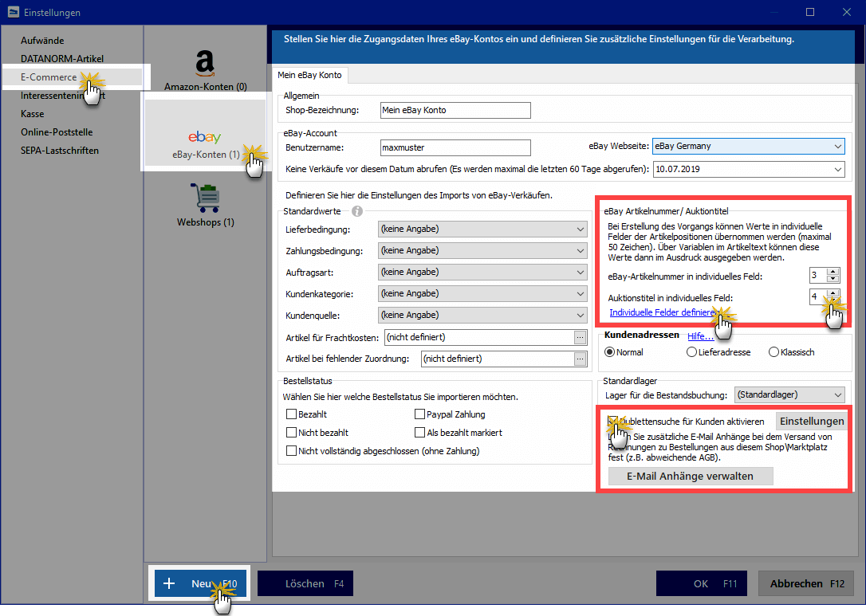
Task: Click the Shop-Bezeichnung input field
Action: [455, 111]
